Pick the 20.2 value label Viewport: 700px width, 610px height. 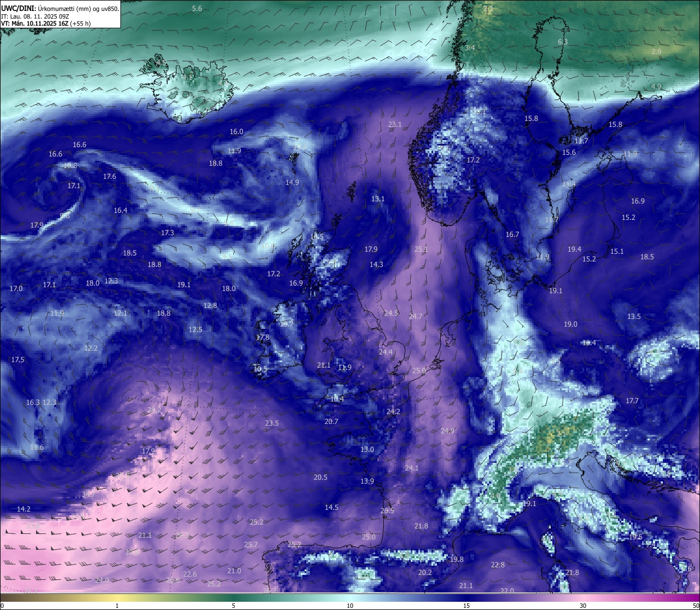click(x=425, y=573)
